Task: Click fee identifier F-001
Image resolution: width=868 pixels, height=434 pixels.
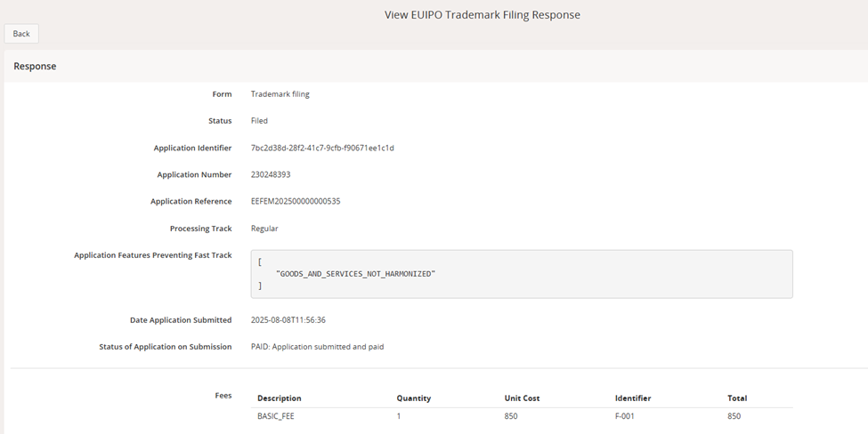Action: 624,416
